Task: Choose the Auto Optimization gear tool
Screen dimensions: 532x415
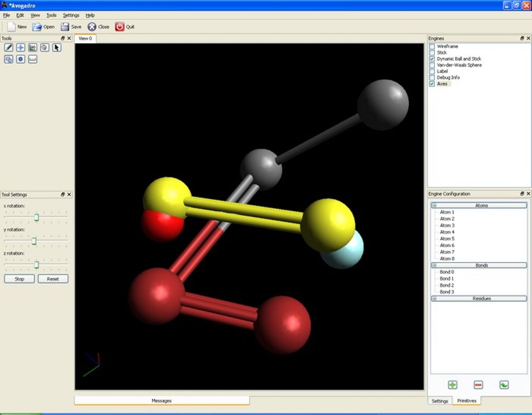Action: [21, 59]
